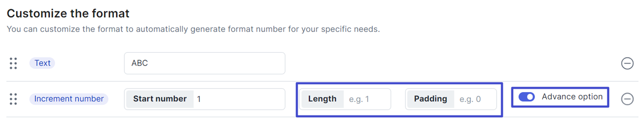Click the Start number label
This screenshot has width=644, height=121.
coord(160,99)
